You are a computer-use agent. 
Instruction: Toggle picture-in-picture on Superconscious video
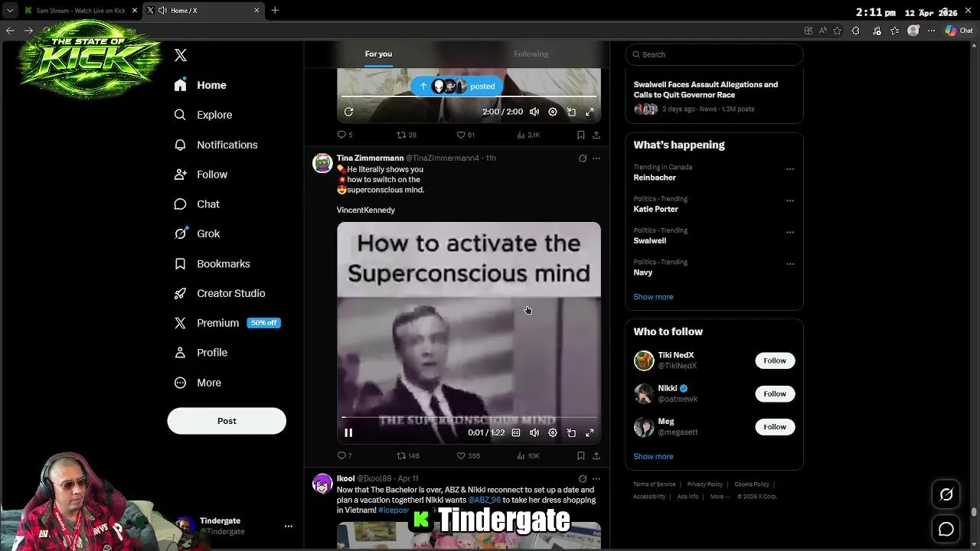coord(571,433)
